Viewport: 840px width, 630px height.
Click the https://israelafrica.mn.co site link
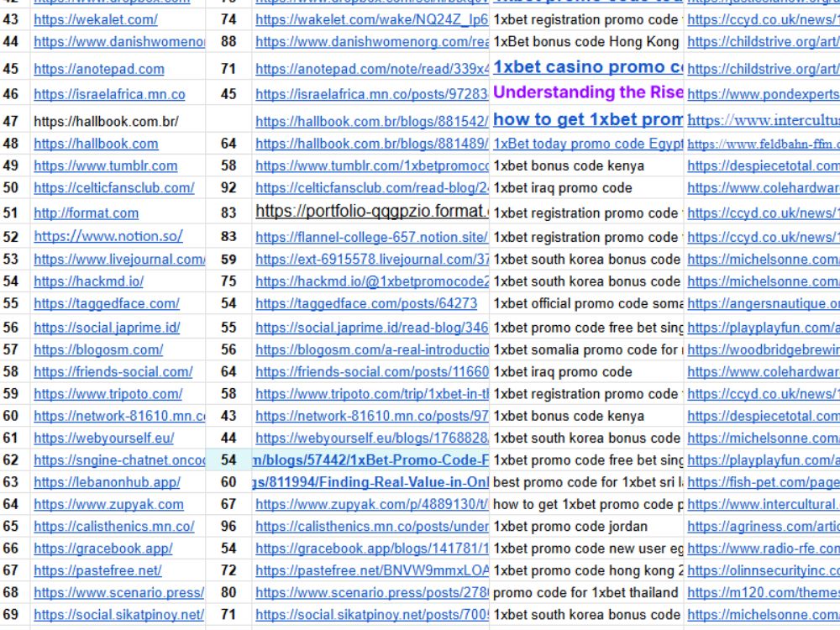(109, 94)
